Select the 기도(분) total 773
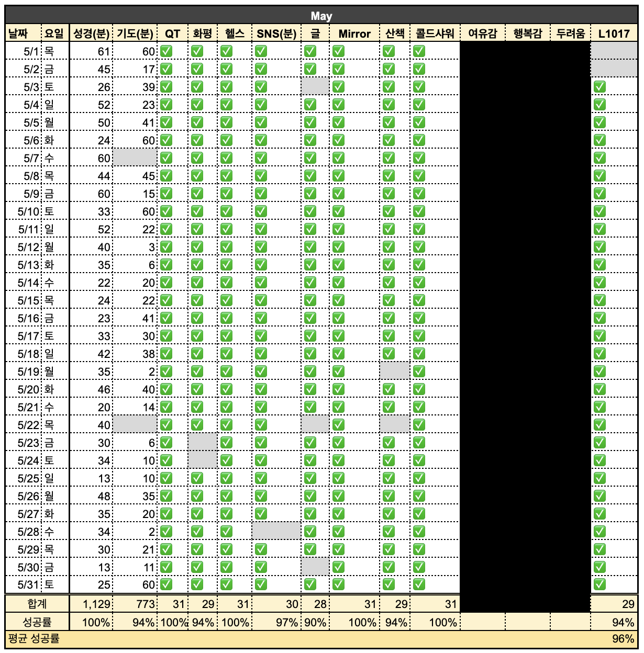This screenshot has height=653, width=644. coord(135,604)
